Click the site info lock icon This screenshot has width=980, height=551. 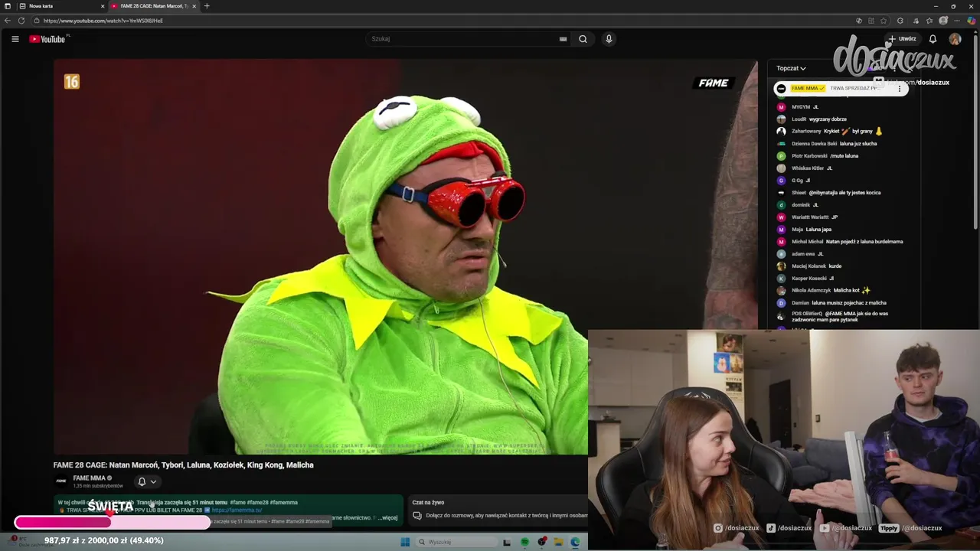37,21
